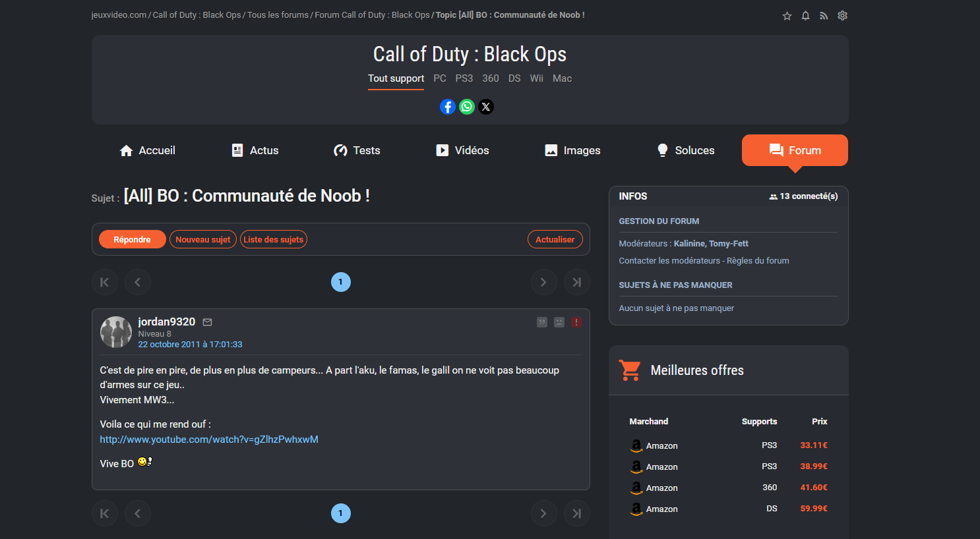Open the Soluces section
The height and width of the screenshot is (539, 980).
(x=686, y=150)
